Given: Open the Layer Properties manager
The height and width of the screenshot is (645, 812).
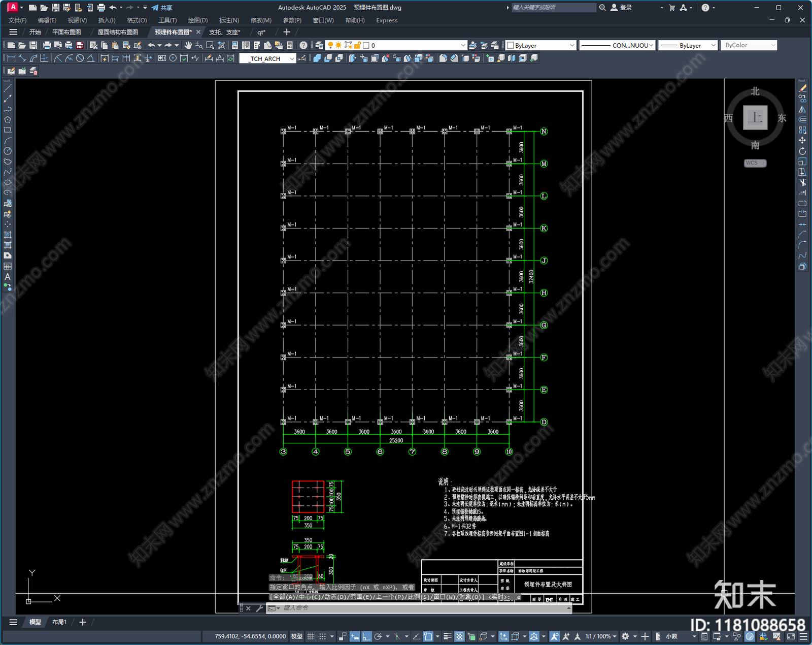Looking at the screenshot, I should point(319,45).
